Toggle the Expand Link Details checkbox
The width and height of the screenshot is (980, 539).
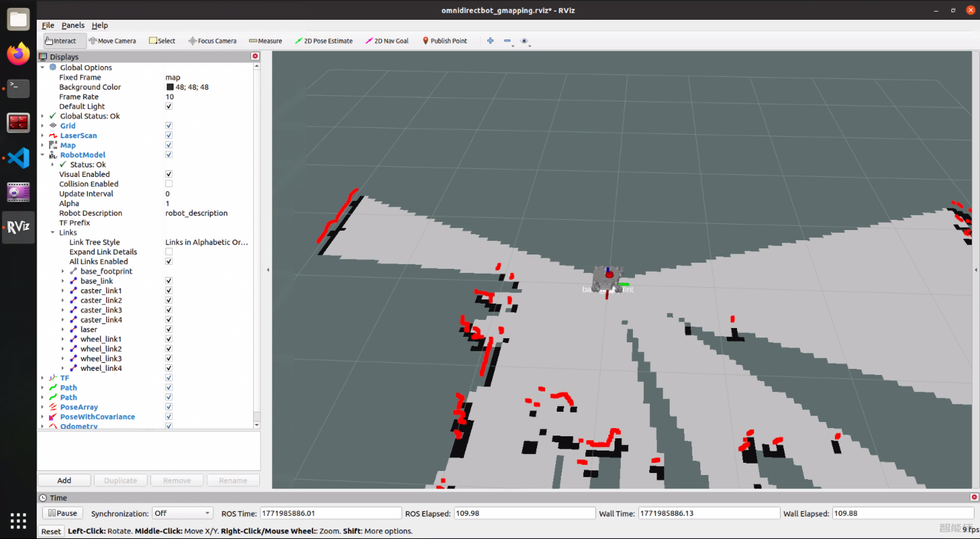[169, 252]
